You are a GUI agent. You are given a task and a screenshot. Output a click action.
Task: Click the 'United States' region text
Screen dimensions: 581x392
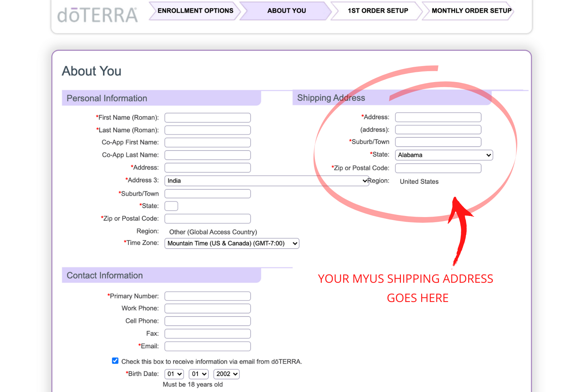419,181
